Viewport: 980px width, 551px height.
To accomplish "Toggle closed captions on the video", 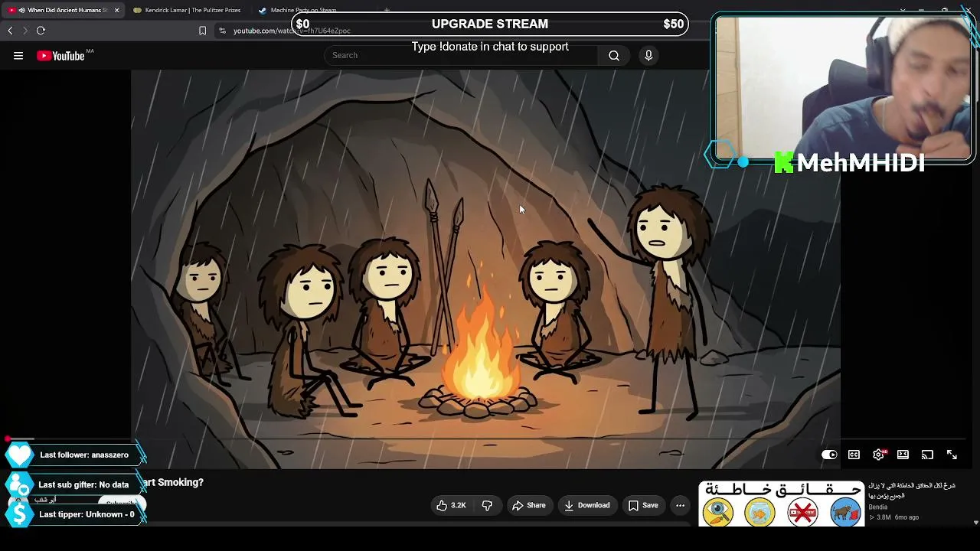I will [x=854, y=455].
